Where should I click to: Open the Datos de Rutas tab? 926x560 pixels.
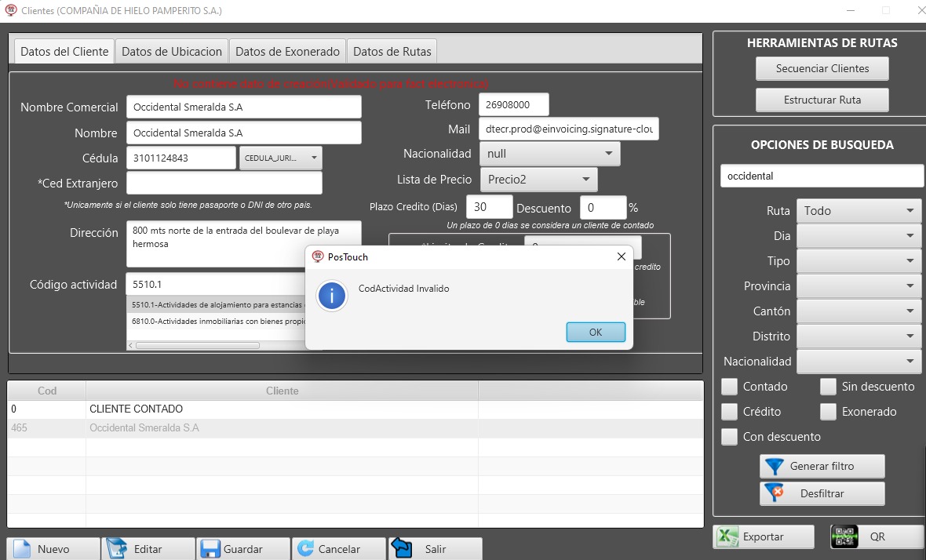pyautogui.click(x=392, y=52)
